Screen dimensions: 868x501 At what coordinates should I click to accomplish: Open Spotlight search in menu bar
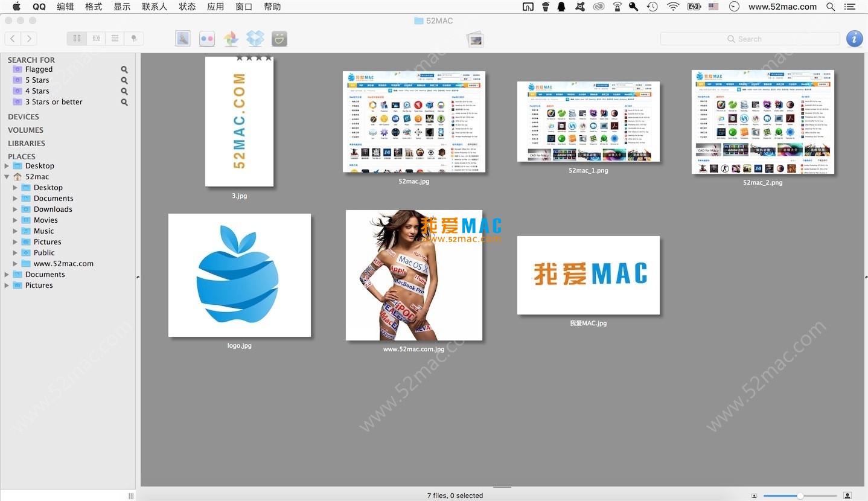pyautogui.click(x=831, y=7)
